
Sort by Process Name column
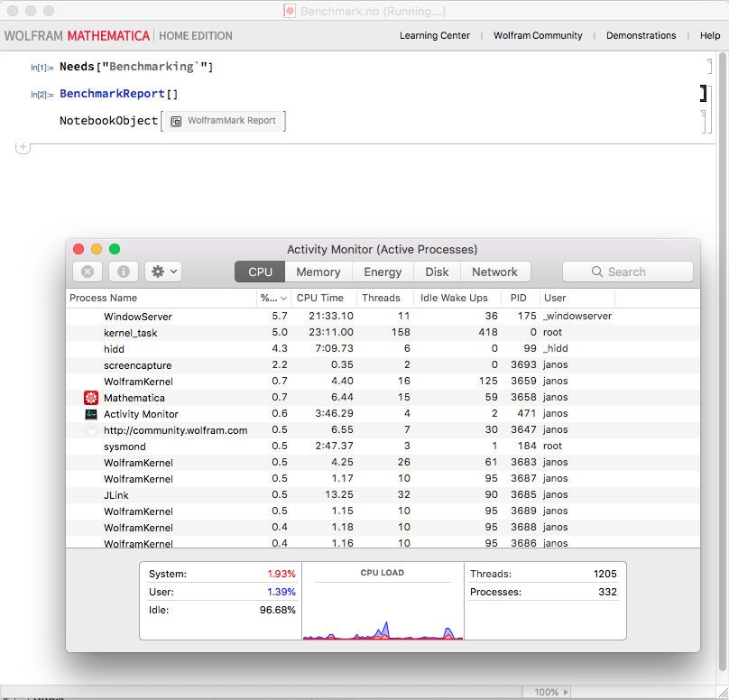161,298
